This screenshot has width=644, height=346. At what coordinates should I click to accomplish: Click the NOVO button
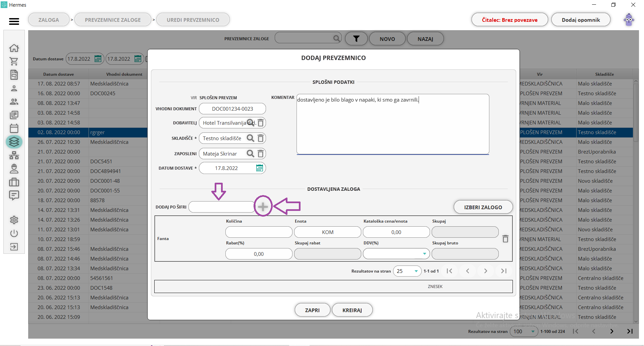tap(387, 39)
